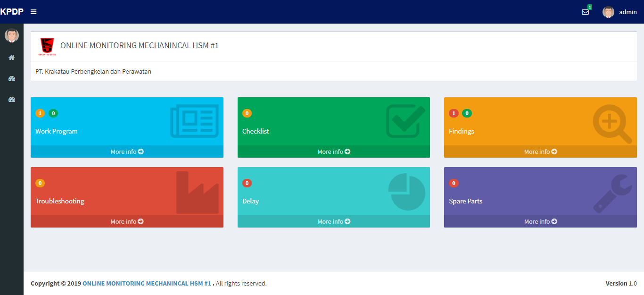Open More info for Findings

point(540,152)
